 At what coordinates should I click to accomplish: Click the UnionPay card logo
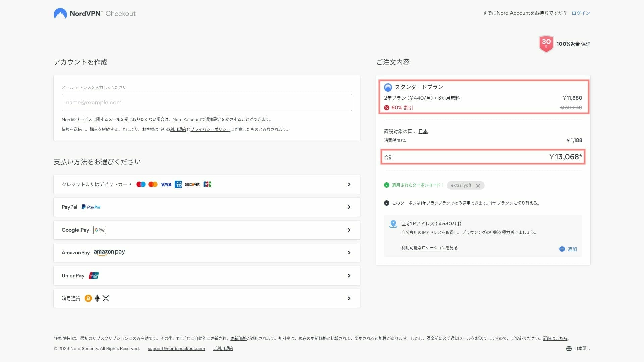pos(94,276)
